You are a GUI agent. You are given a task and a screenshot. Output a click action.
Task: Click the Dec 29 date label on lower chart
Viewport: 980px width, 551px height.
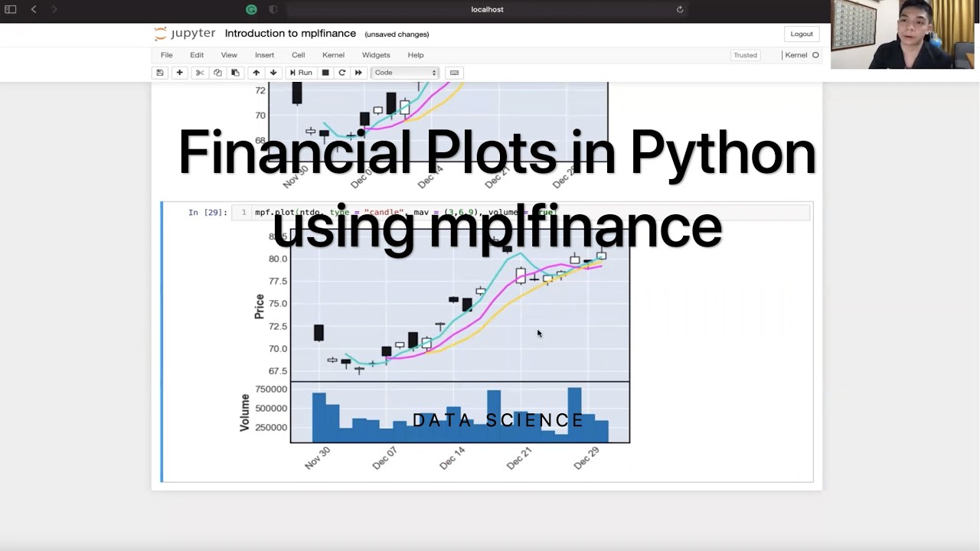(x=586, y=458)
